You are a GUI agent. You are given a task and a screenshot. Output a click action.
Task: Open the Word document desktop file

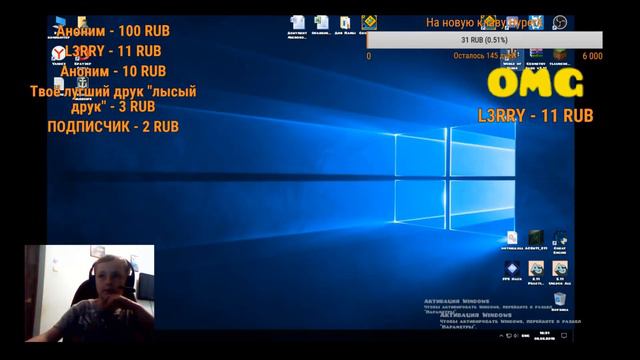coord(298,26)
